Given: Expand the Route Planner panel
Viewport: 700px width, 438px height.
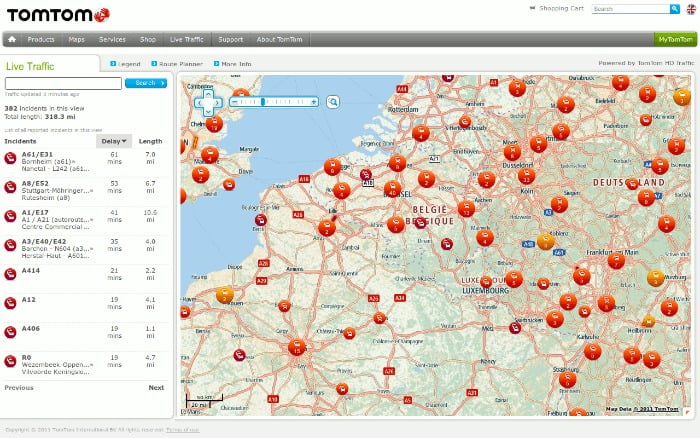Looking at the screenshot, I should (177, 64).
